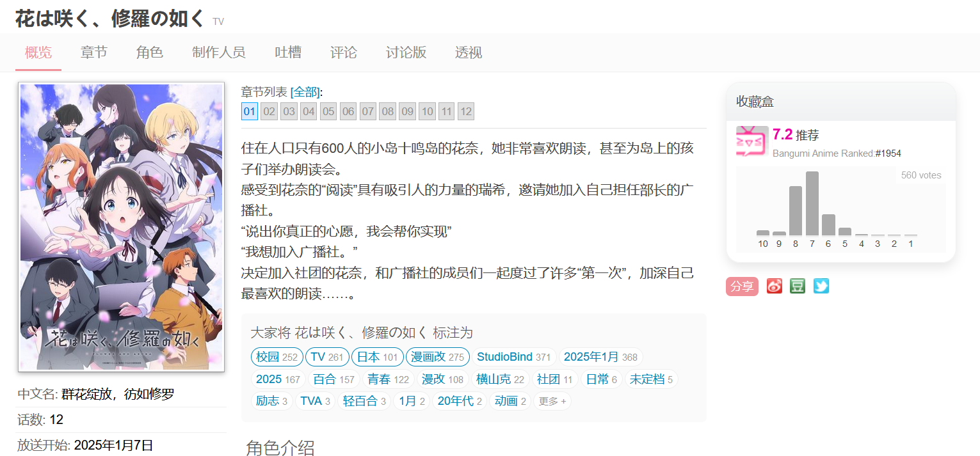Click the 2025年1月 tag

[601, 357]
